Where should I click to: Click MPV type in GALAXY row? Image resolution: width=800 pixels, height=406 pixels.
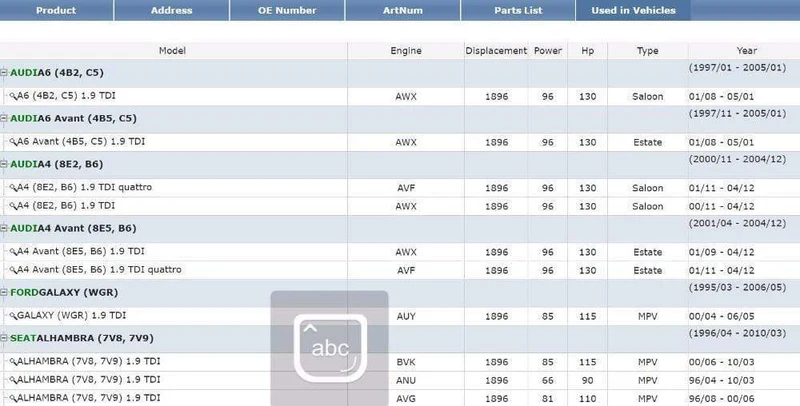click(647, 316)
